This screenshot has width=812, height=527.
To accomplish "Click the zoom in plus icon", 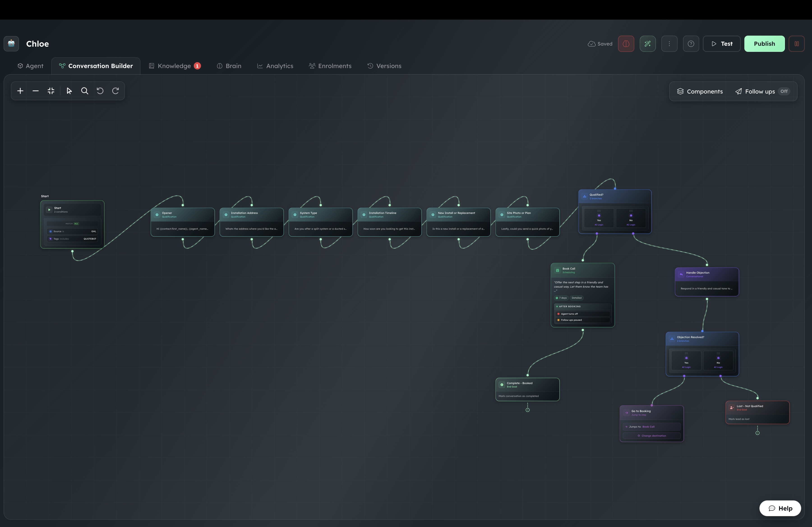I will (20, 91).
